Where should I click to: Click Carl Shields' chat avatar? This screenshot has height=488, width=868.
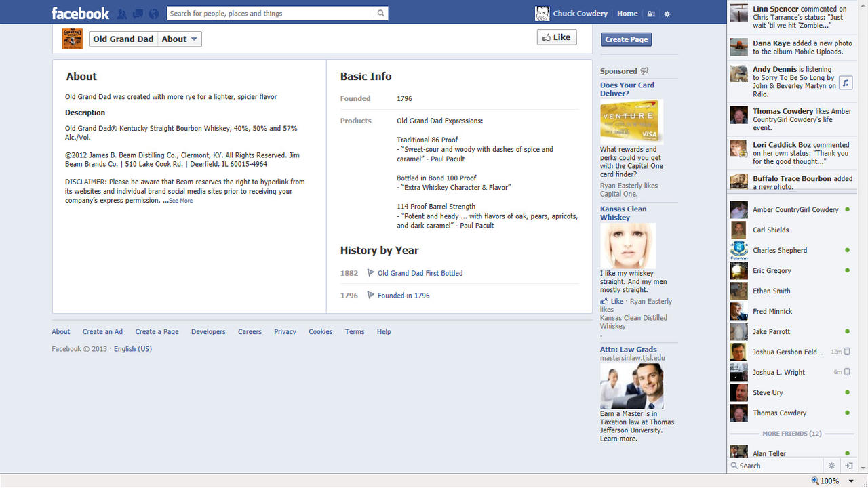pos(739,230)
